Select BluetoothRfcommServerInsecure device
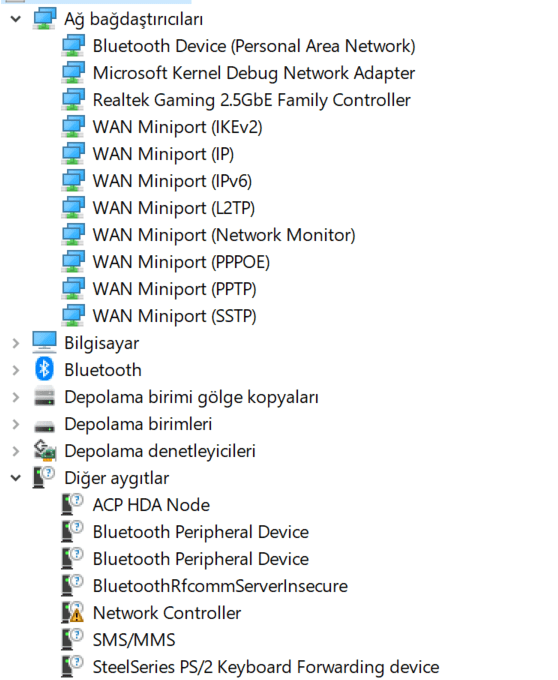 click(x=220, y=586)
